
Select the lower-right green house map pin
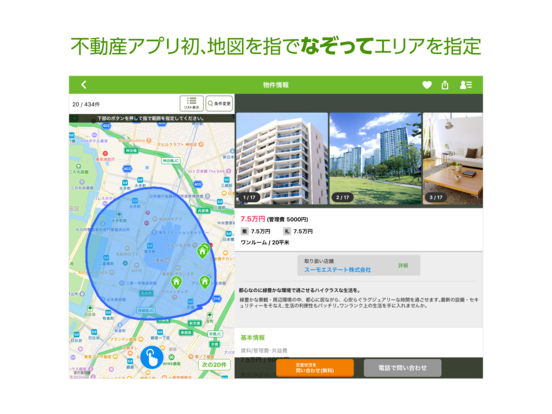click(205, 282)
